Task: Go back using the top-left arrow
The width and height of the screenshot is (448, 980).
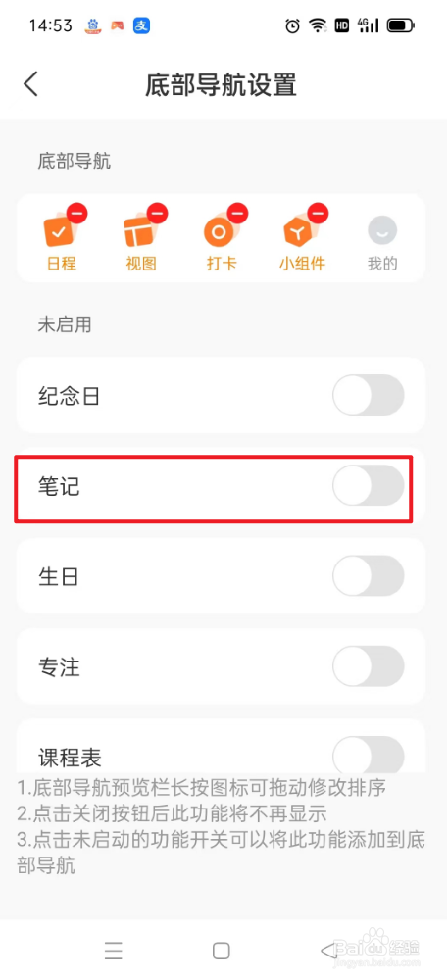Action: click(x=30, y=84)
